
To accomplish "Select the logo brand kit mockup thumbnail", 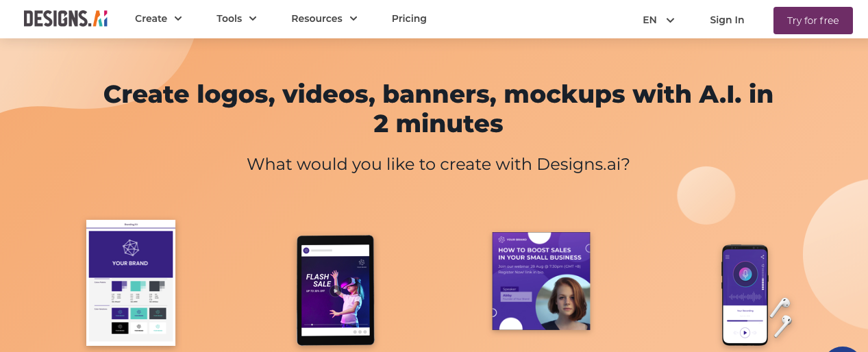I will tap(131, 283).
